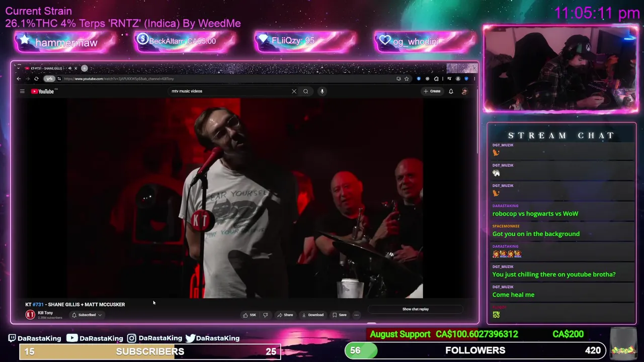Open the YouTube hamburger guide menu

click(22, 91)
